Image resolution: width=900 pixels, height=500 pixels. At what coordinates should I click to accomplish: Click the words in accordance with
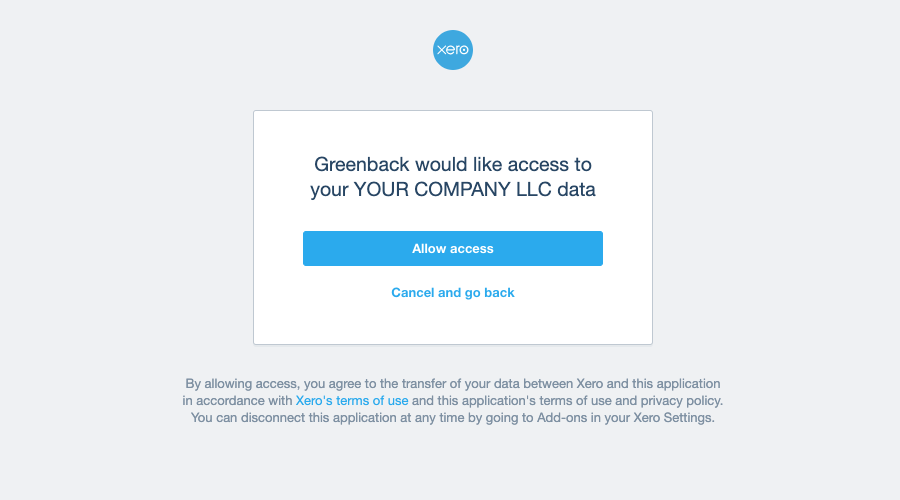(x=237, y=401)
